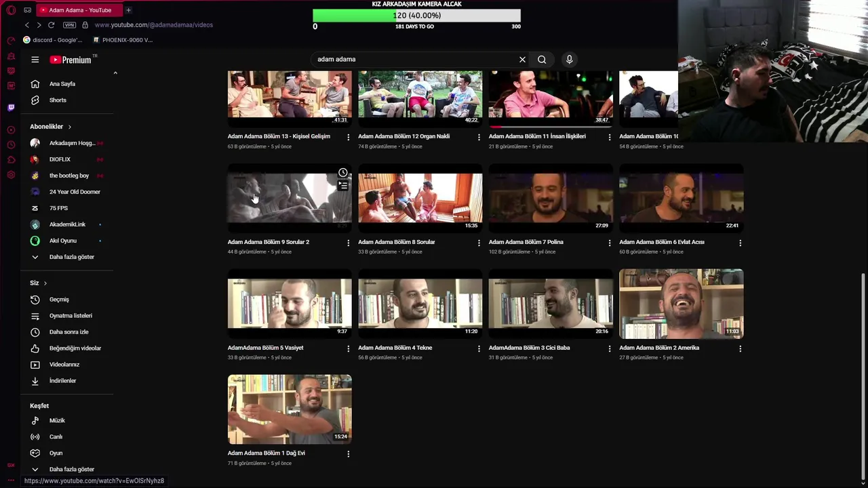The image size is (868, 488).
Task: Add Bölüm 9 Sorular 2 to queue
Action: click(343, 185)
